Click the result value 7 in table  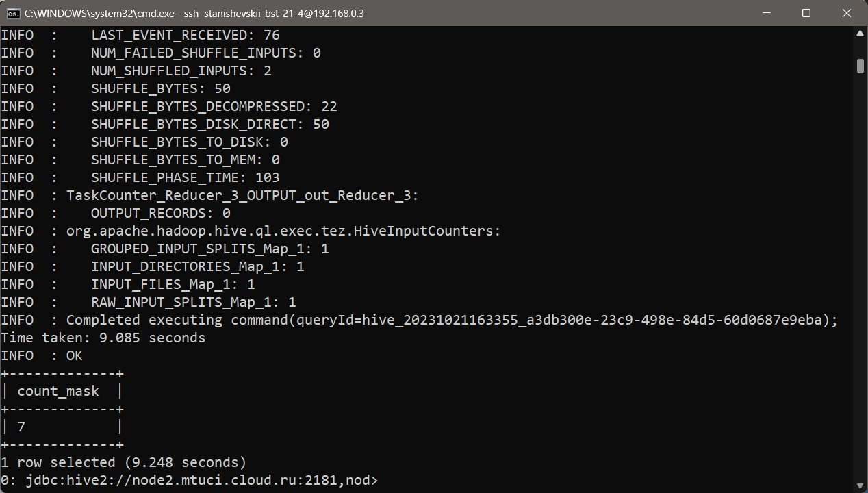coord(21,427)
